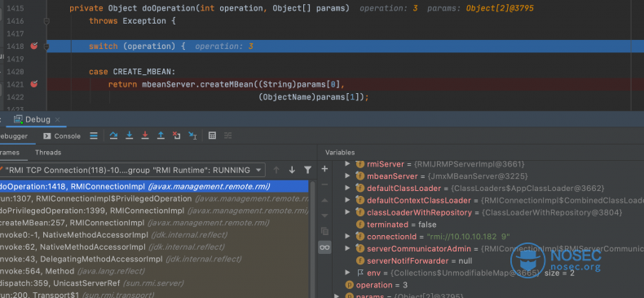This screenshot has height=298, width=644.
Task: Expand the defaultContextClassLoader variable node
Action: (347, 201)
